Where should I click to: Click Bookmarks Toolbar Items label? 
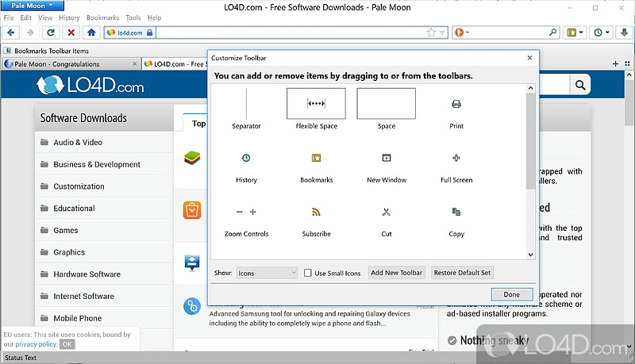52,51
